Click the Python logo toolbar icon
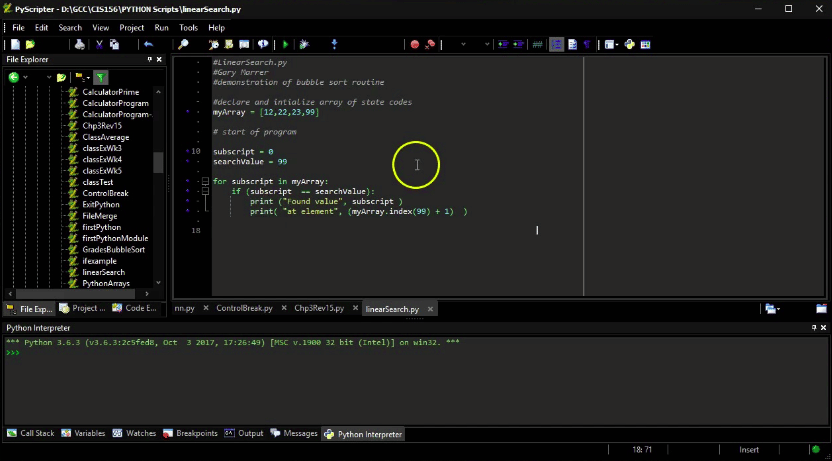 tap(629, 45)
